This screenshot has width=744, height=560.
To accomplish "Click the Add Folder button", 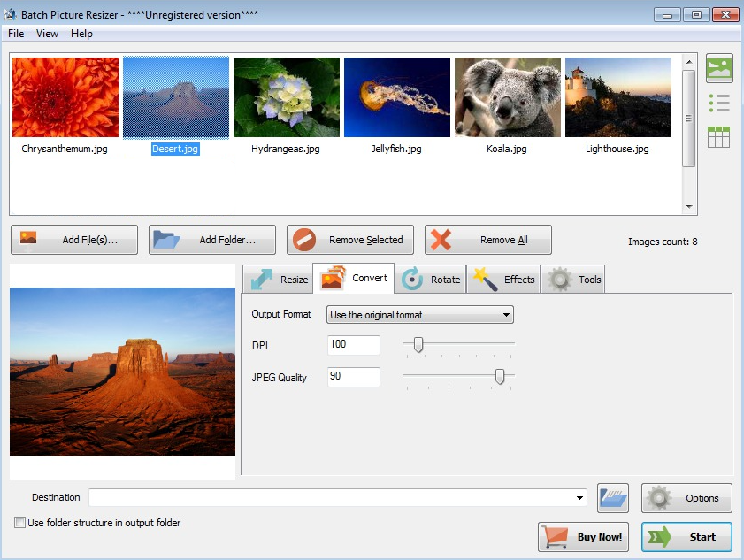I will 212,240.
